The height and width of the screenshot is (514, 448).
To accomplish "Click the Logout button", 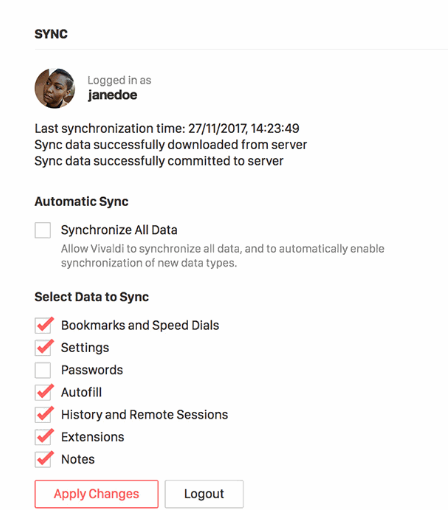I will pos(204,494).
